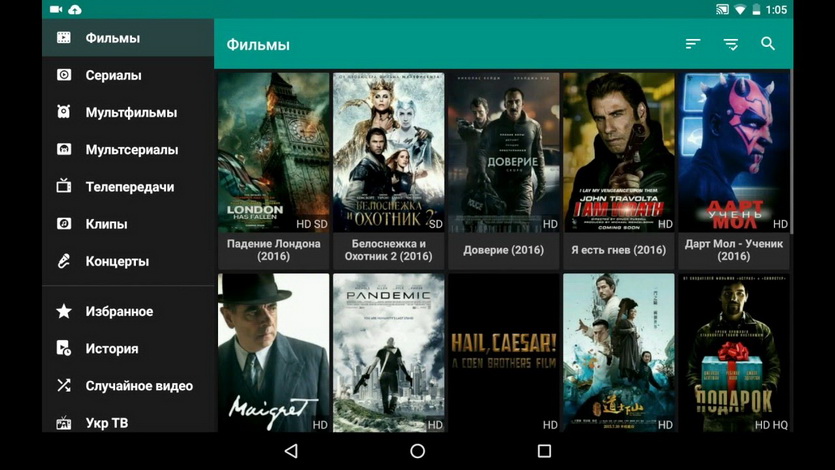Tap the Android back navigation button
Image resolution: width=835 pixels, height=470 pixels.
[x=291, y=451]
